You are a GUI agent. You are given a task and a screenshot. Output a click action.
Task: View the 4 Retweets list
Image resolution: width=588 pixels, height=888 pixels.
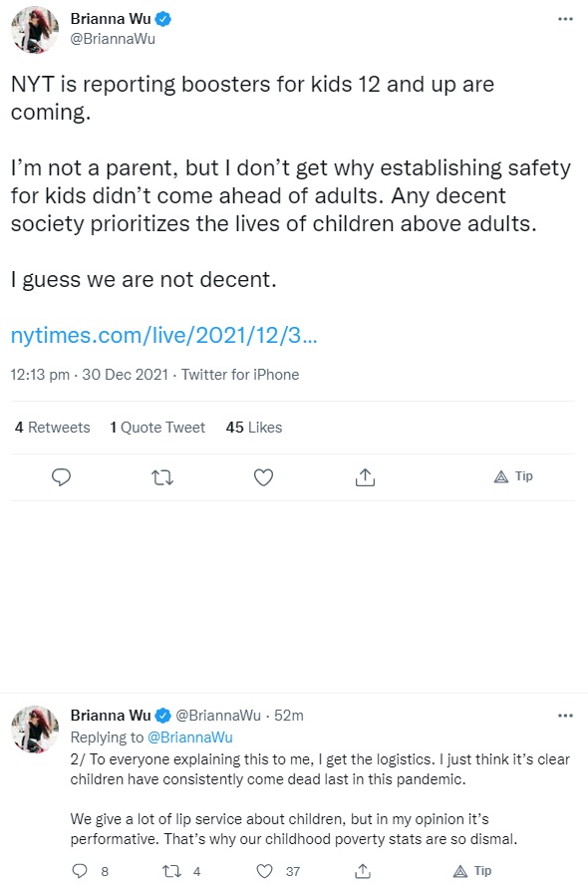[52, 427]
